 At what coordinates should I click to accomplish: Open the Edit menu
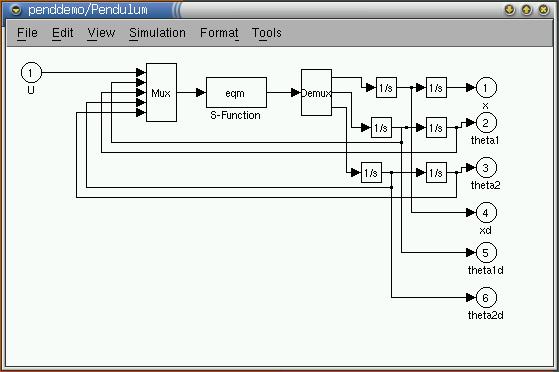[62, 33]
